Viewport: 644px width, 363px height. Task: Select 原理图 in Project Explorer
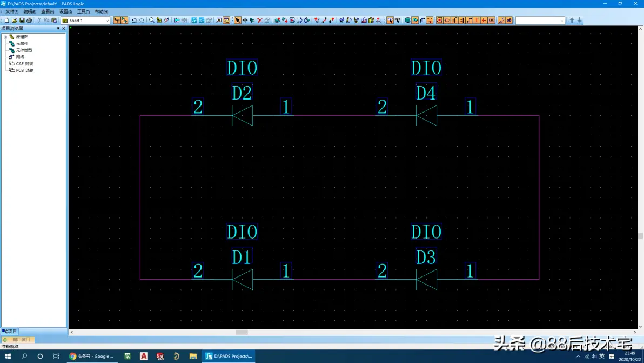(22, 37)
